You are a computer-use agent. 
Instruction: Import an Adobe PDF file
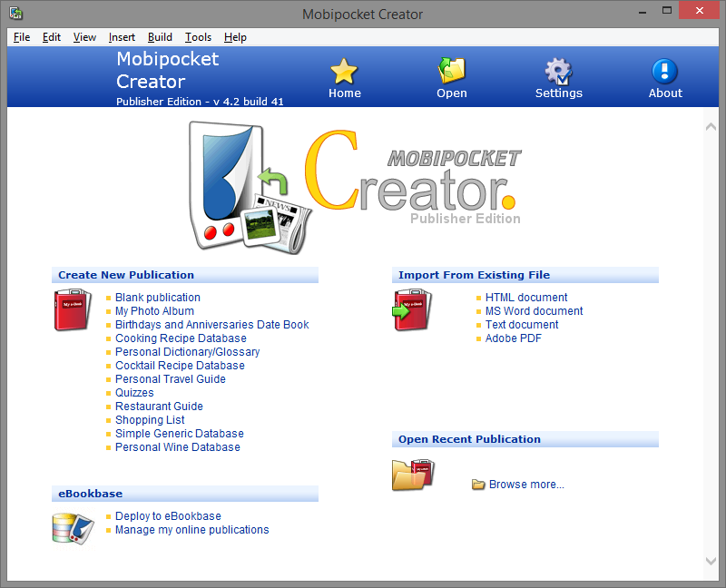(513, 338)
